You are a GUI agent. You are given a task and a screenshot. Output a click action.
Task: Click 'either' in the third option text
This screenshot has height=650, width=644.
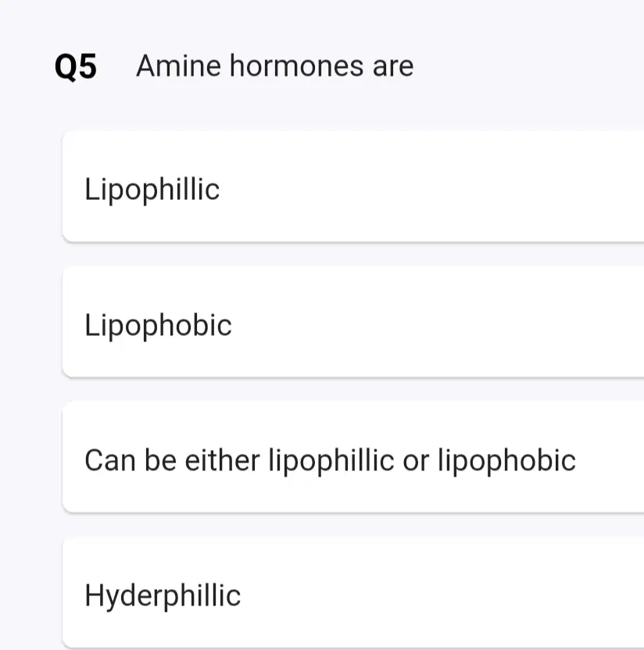point(222,460)
